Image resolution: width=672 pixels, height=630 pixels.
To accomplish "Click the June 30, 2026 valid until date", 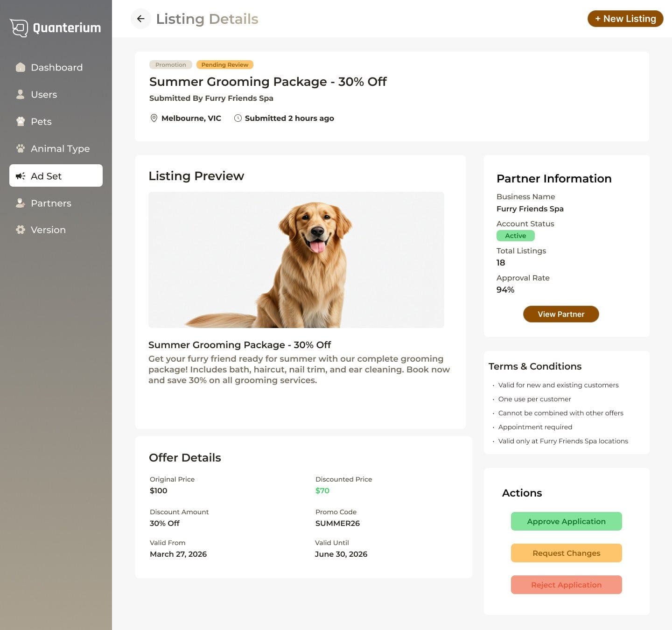I will (341, 554).
